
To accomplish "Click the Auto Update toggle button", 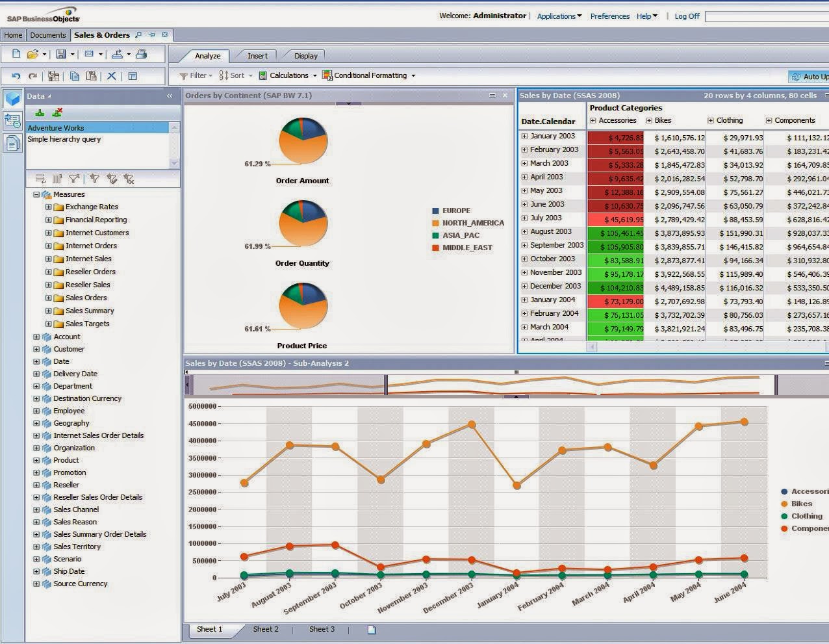I will [x=809, y=77].
